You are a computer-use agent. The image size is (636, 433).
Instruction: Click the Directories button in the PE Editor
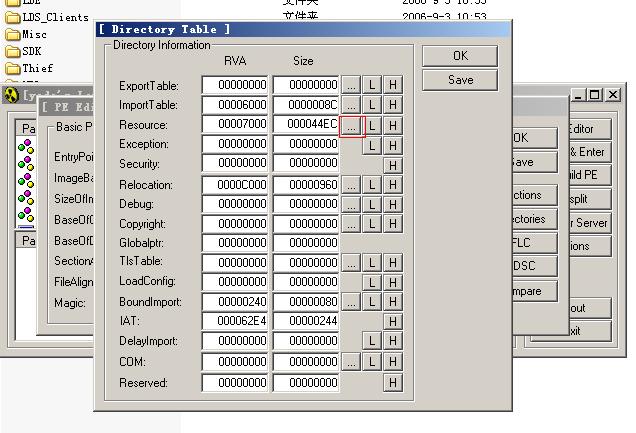coord(535,219)
